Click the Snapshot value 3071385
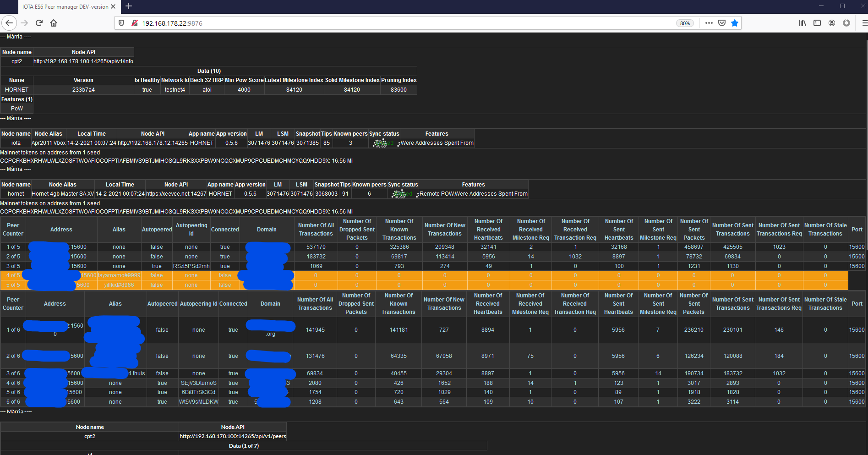Viewport: 868px width, 455px height. (x=307, y=143)
